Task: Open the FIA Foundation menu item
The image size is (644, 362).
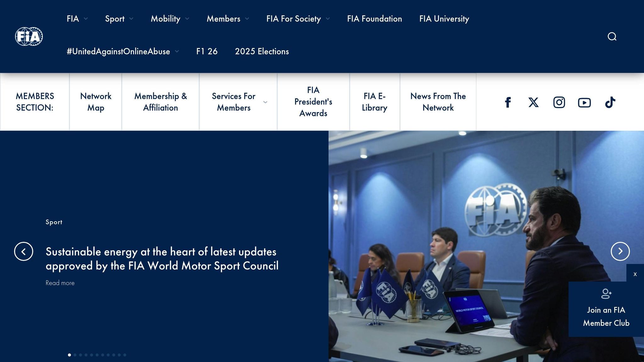Action: (x=374, y=19)
